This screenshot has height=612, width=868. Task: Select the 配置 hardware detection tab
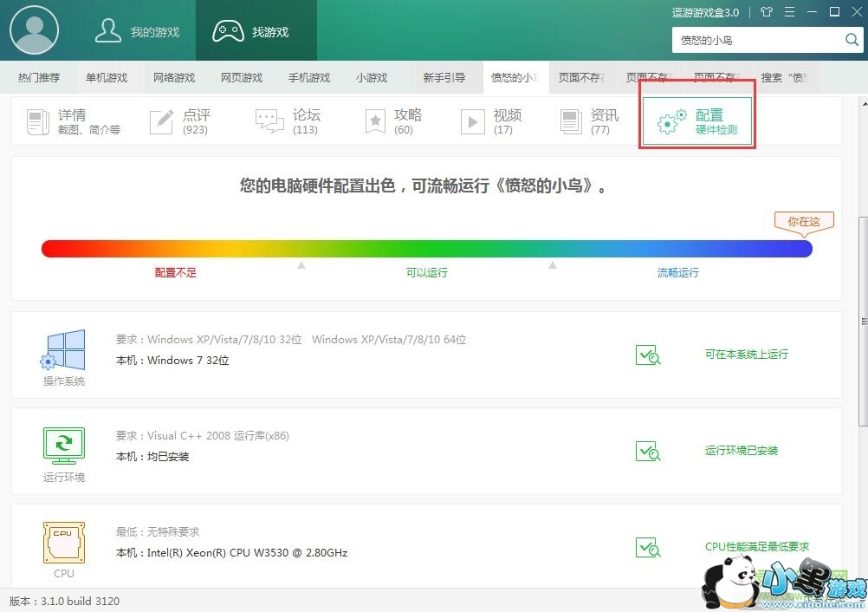pos(696,122)
